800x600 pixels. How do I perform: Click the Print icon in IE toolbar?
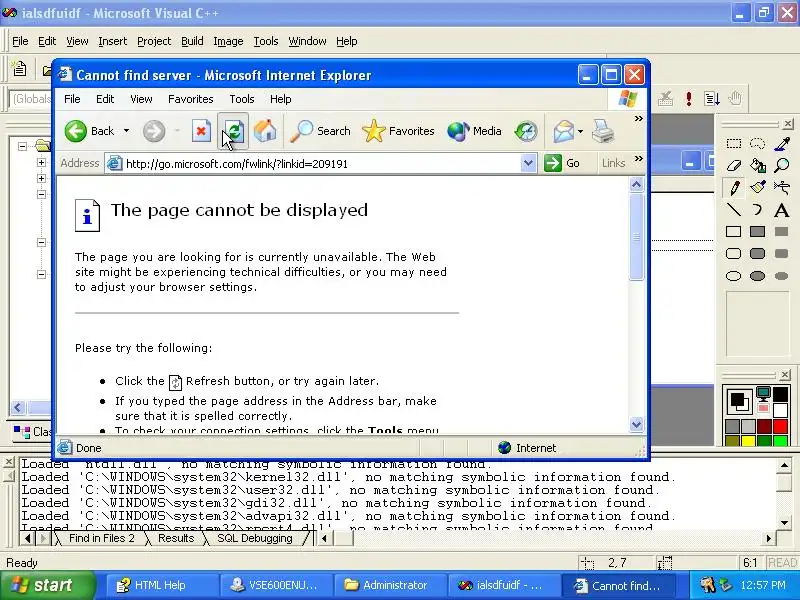point(603,131)
